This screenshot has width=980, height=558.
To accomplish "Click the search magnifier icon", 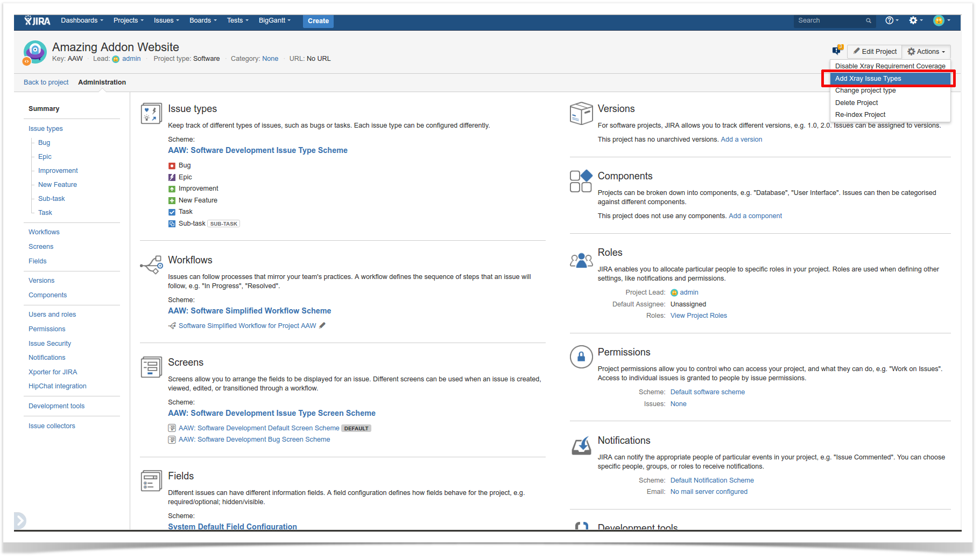I will coord(868,21).
